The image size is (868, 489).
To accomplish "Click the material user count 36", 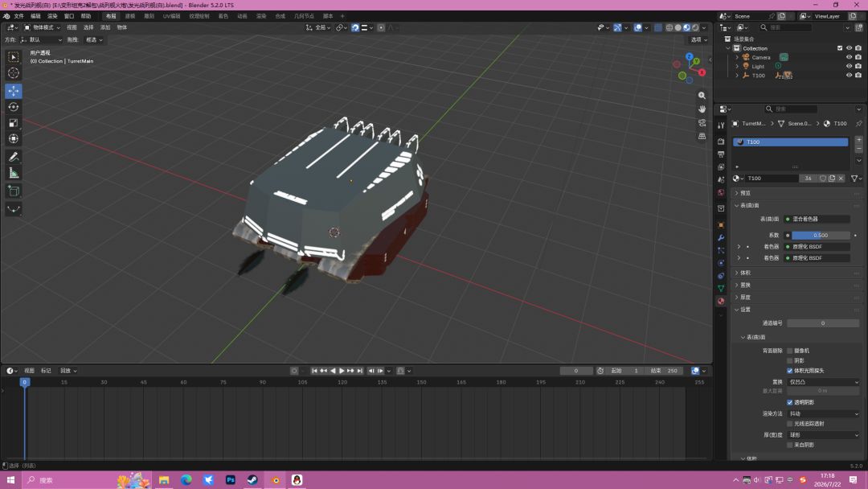I will click(809, 179).
